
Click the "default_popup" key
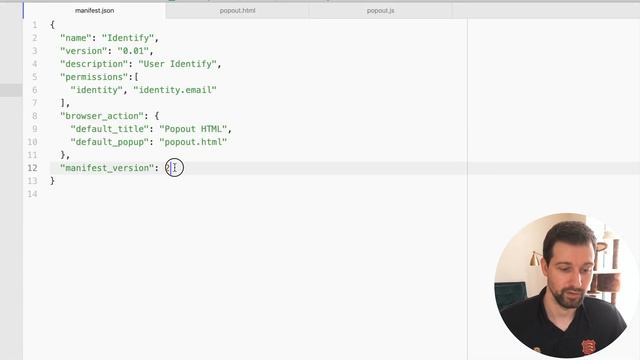(x=109, y=142)
